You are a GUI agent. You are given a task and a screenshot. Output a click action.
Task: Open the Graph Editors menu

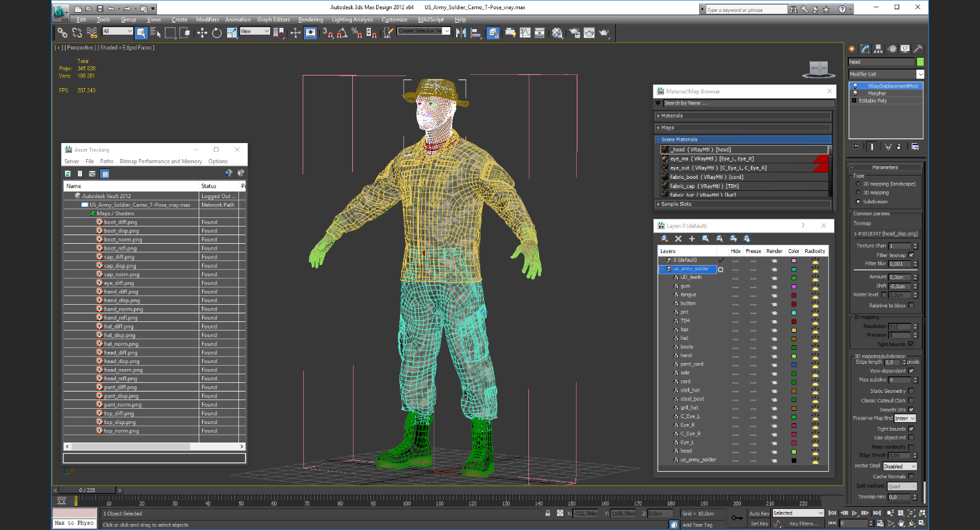(273, 20)
